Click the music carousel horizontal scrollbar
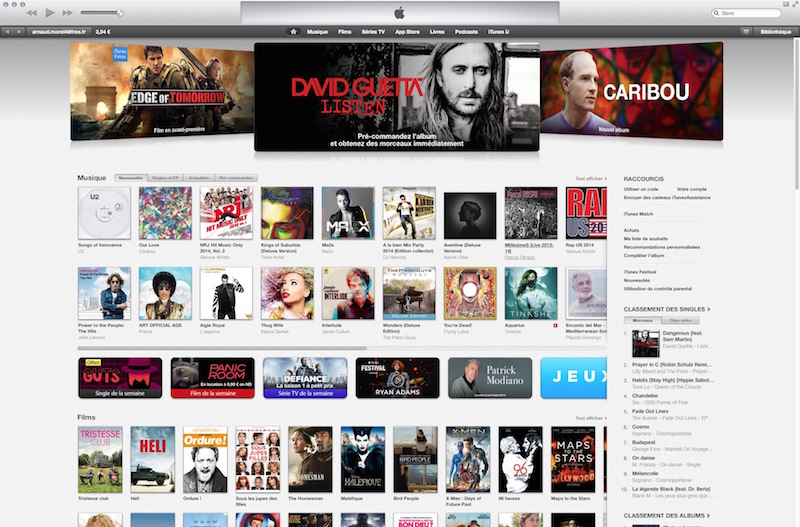800x527 pixels. [222, 348]
